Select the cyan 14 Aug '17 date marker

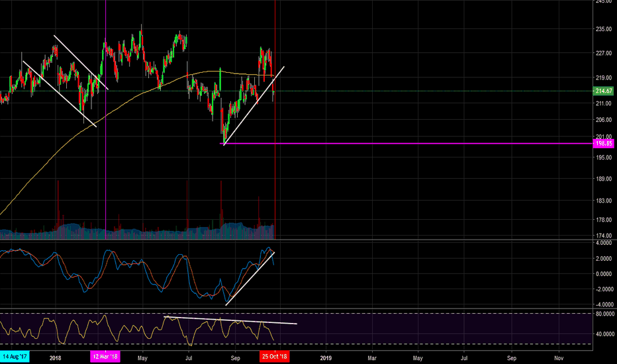point(15,357)
